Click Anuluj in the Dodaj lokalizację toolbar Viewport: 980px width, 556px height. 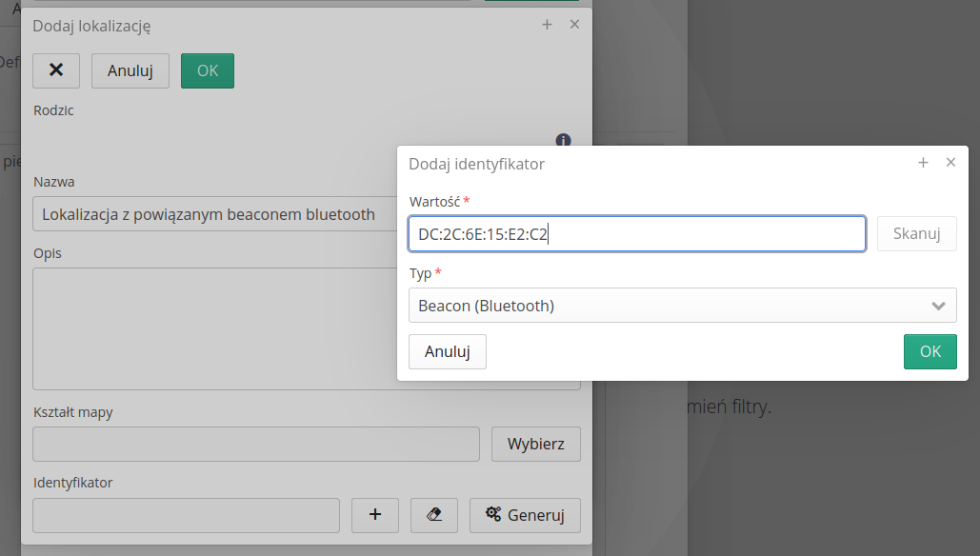130,70
